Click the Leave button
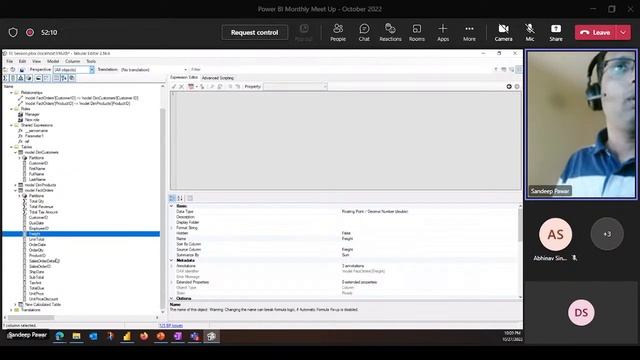Image resolution: width=640 pixels, height=360 pixels. coord(596,33)
